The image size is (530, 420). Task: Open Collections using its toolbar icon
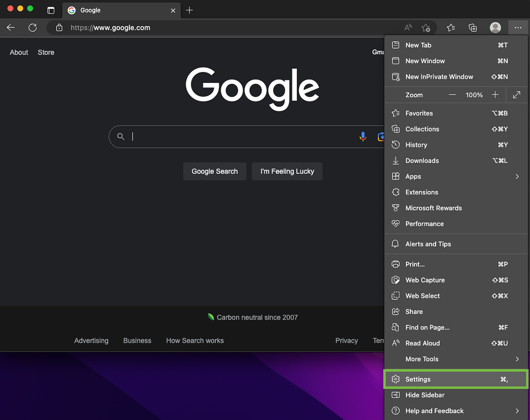click(x=472, y=27)
